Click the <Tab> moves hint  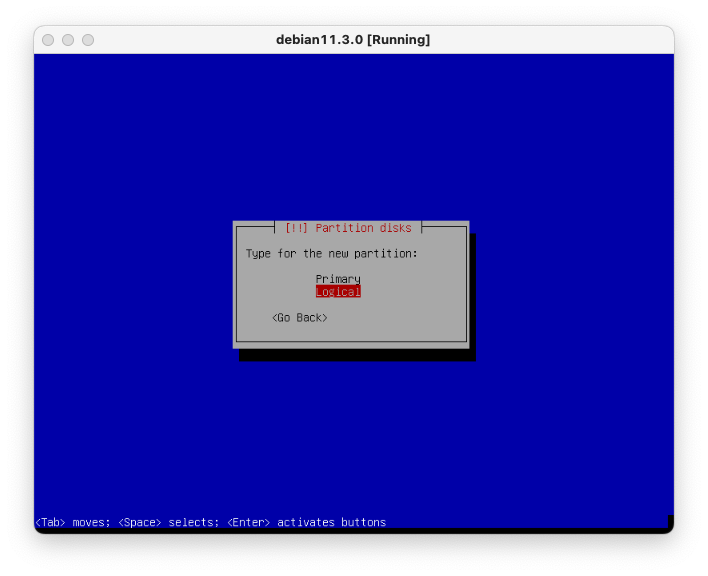point(72,522)
